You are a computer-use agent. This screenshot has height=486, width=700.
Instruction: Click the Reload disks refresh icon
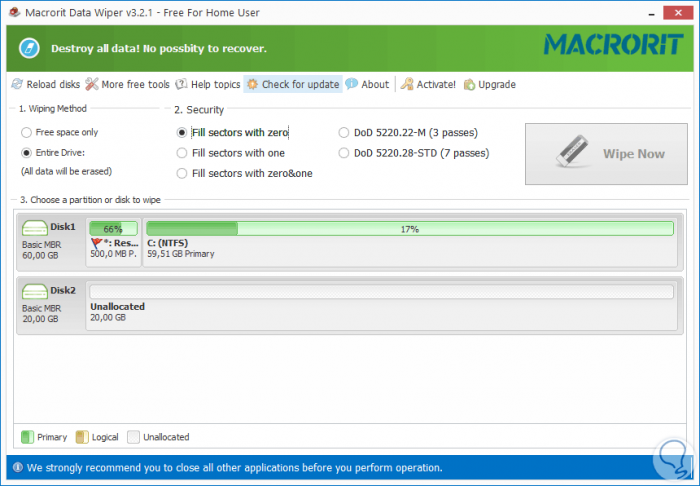point(17,84)
